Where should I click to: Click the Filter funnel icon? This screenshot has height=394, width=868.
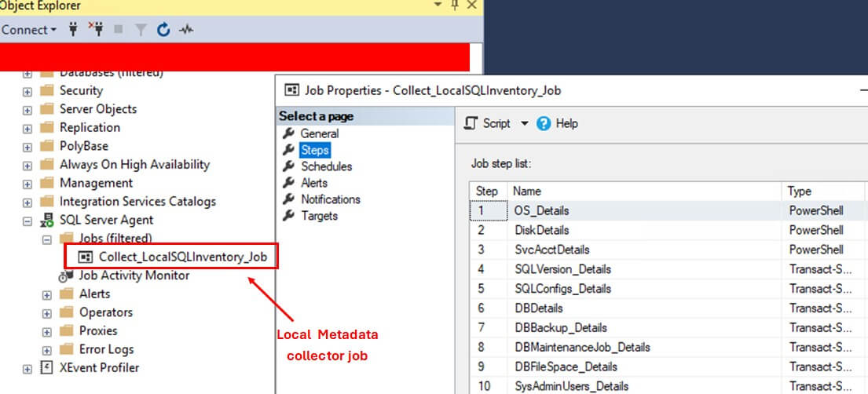141,30
